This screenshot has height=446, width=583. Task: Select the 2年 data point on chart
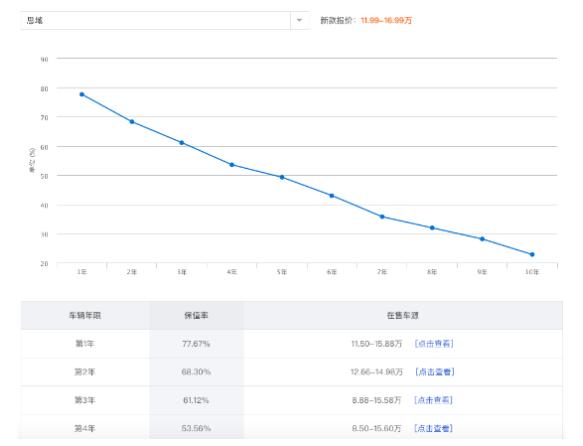tap(132, 122)
